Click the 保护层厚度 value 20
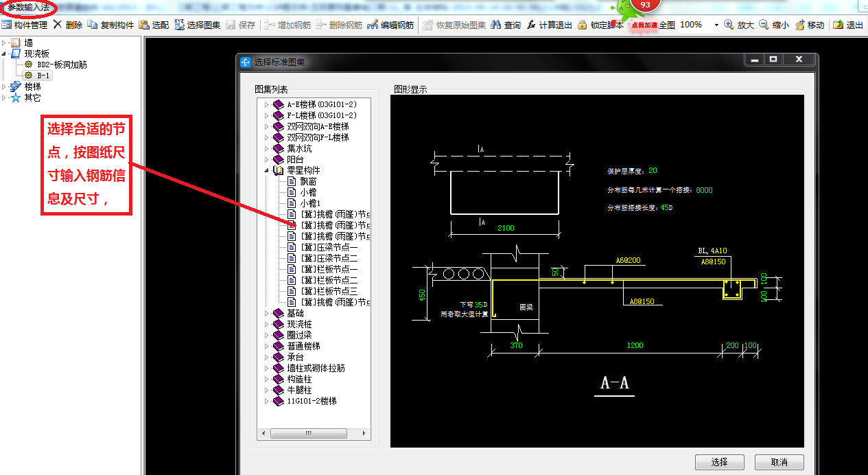 point(653,170)
